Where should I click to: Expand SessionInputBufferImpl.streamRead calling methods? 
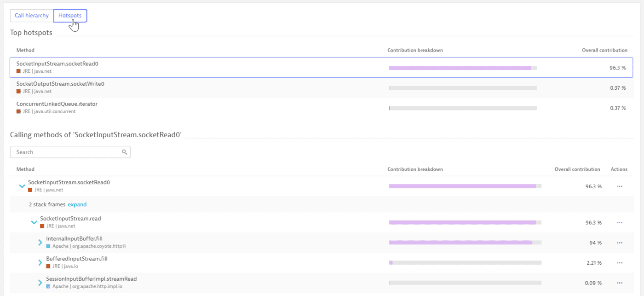click(x=40, y=283)
